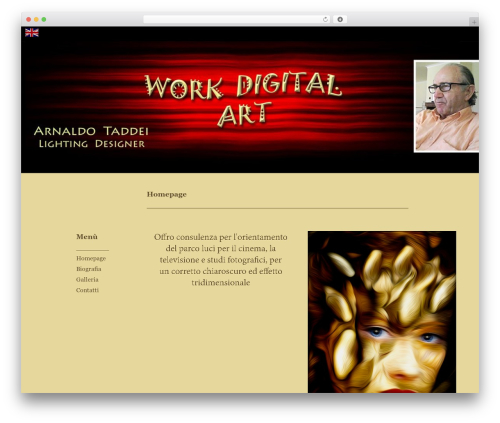500x423 pixels.
Task: Reload page via browser refresh icon
Action: tap(325, 19)
